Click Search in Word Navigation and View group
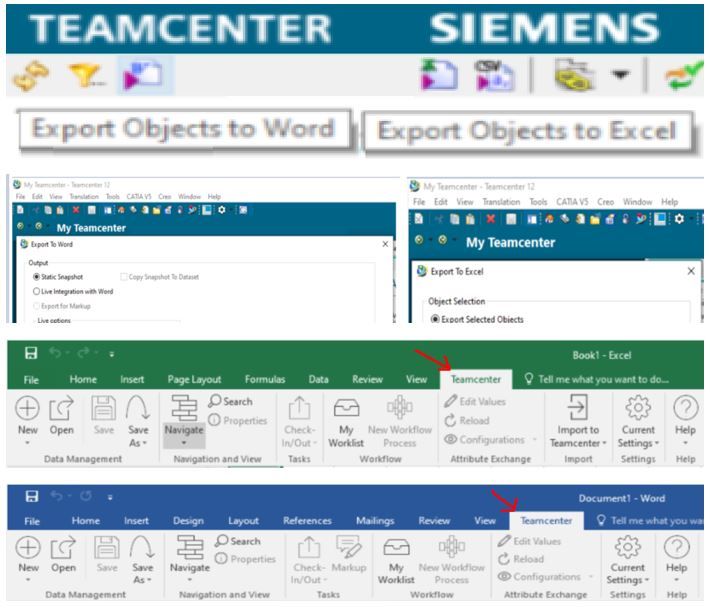Screen dimensions: 710x610 (x=238, y=541)
